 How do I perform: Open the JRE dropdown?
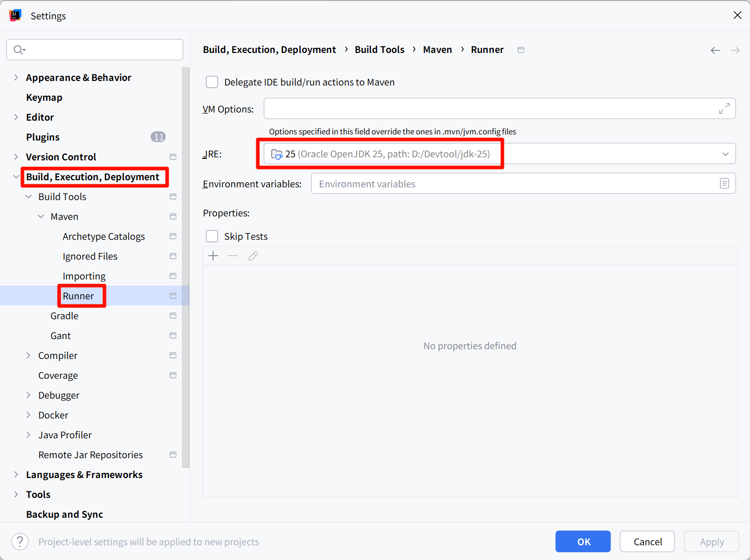[725, 154]
